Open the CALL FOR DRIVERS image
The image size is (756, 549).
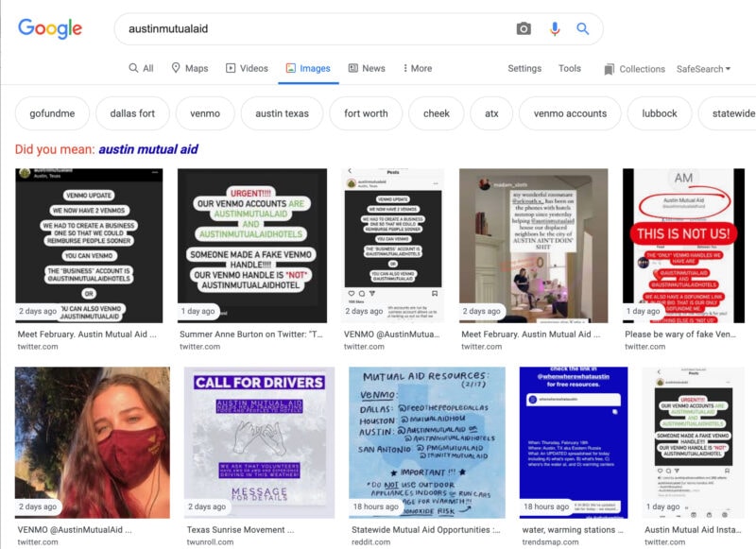(259, 442)
